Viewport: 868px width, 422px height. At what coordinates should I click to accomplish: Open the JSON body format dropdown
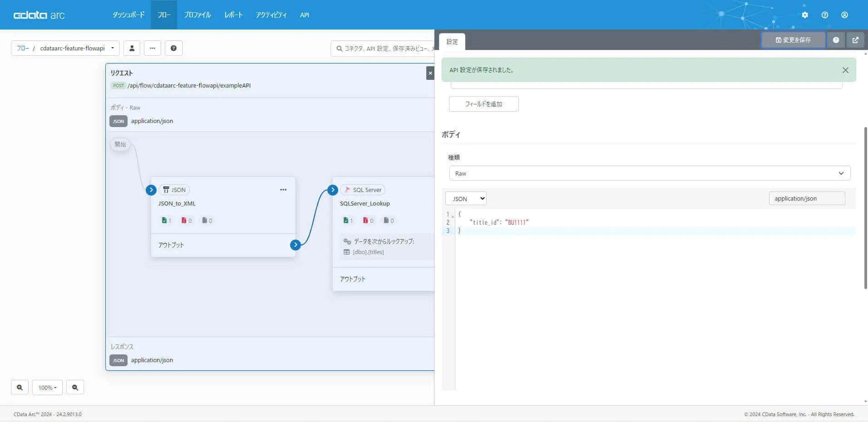[x=466, y=199]
